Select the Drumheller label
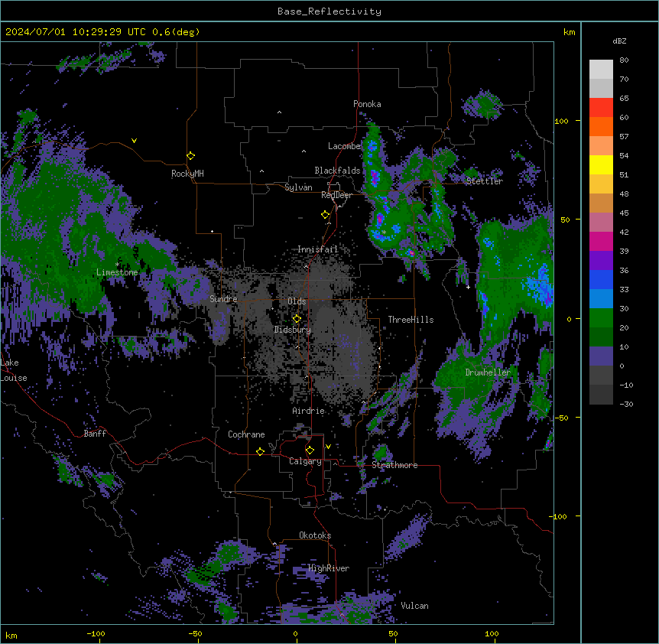The image size is (659, 644). pyautogui.click(x=488, y=372)
